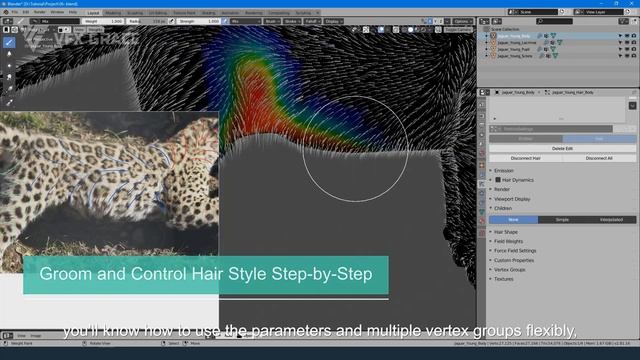Hide Jaguar_Young_Body in viewport

[627, 36]
